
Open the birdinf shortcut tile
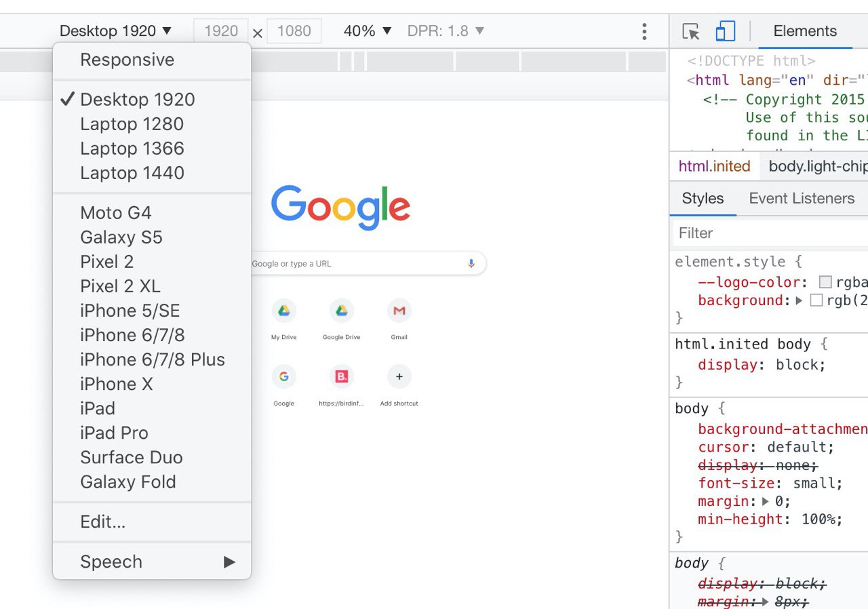[x=342, y=385]
